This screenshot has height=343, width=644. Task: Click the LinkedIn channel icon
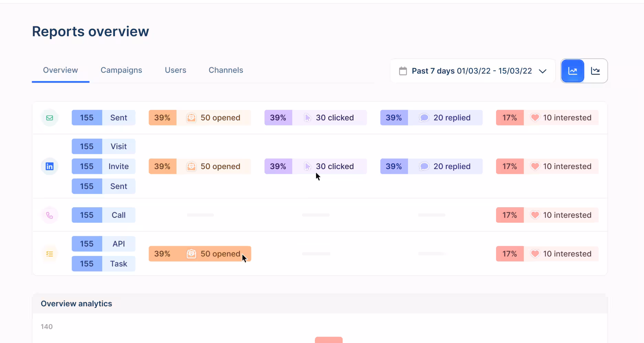tap(50, 167)
